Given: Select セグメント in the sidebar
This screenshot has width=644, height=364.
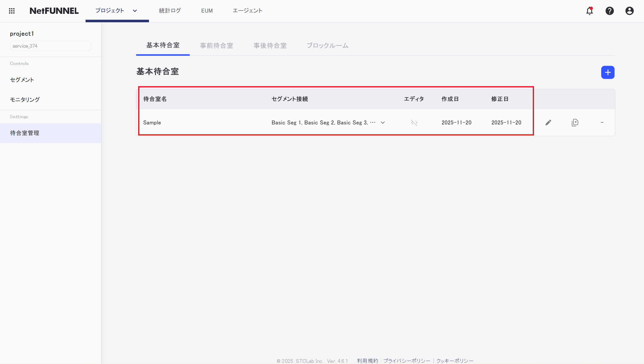Looking at the screenshot, I should click(22, 80).
